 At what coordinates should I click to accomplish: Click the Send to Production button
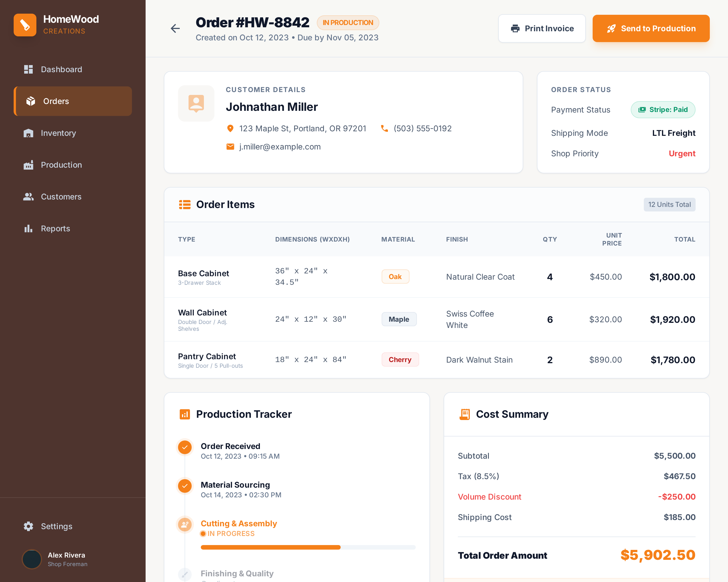[x=651, y=28]
